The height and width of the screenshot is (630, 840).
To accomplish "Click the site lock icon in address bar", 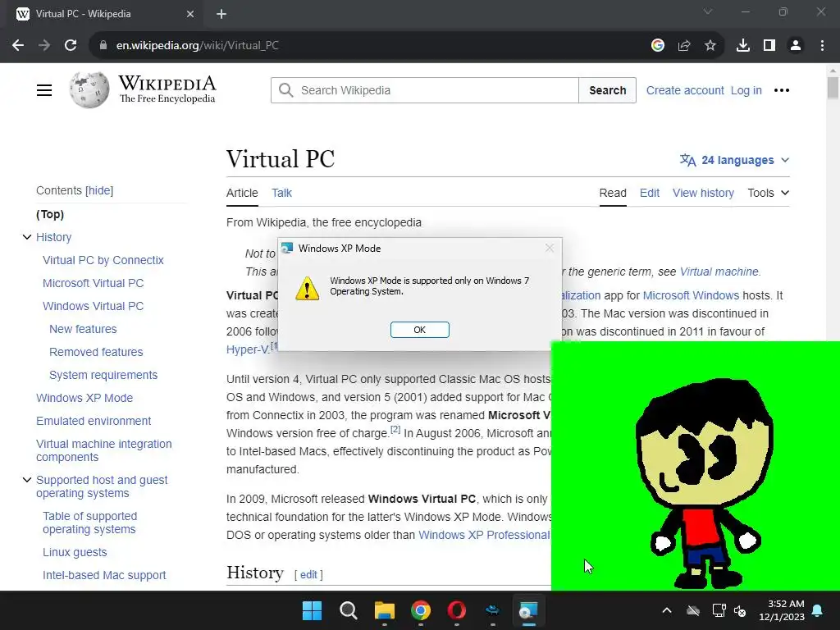I will pos(103,46).
